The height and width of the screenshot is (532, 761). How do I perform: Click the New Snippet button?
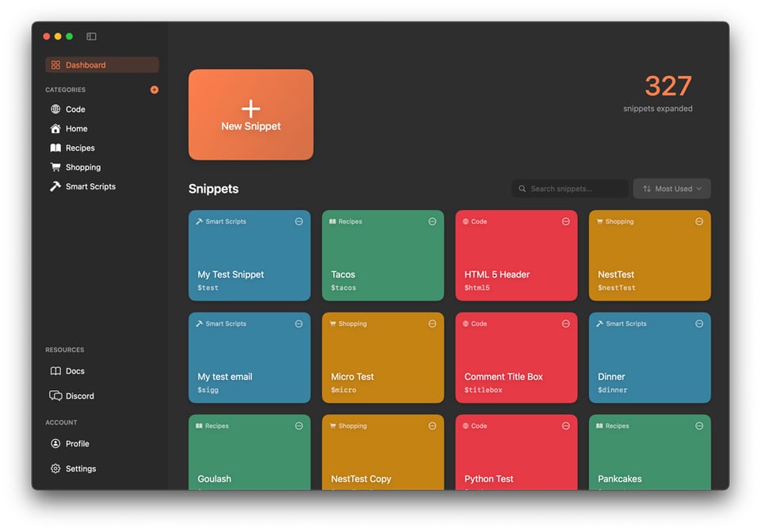250,114
